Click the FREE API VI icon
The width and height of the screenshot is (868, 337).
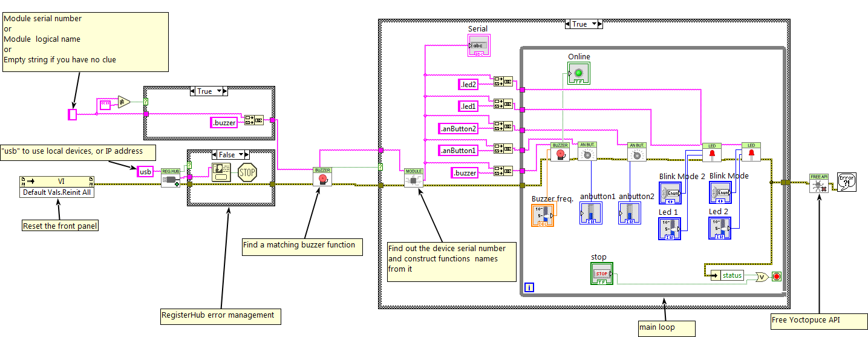pos(818,183)
